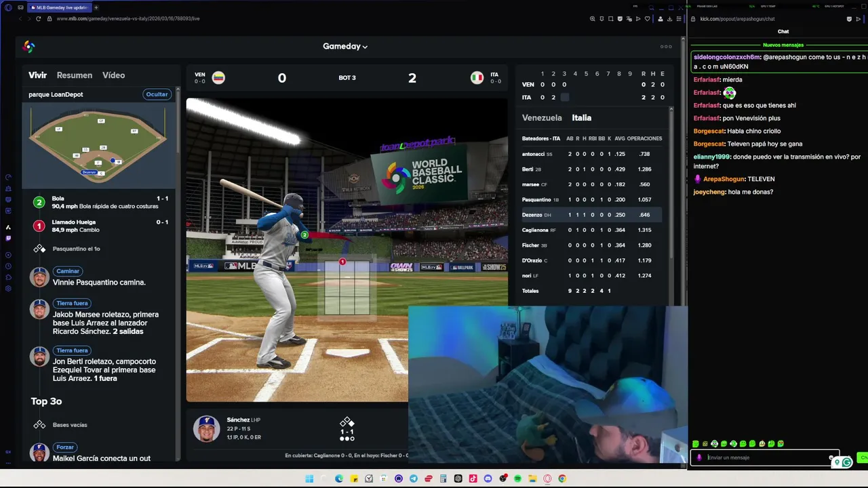The height and width of the screenshot is (488, 868).
Task: Open the browser zoom magnifier icon
Action: pyautogui.click(x=593, y=18)
